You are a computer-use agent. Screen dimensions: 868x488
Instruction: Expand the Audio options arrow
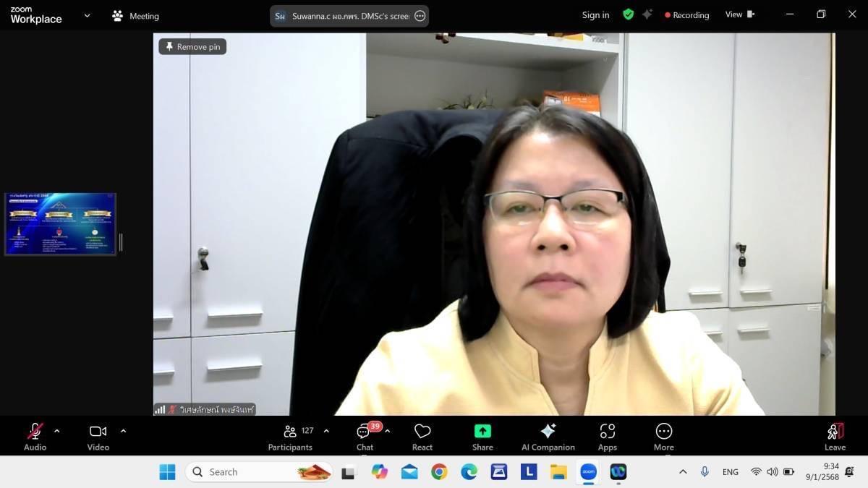tap(57, 431)
